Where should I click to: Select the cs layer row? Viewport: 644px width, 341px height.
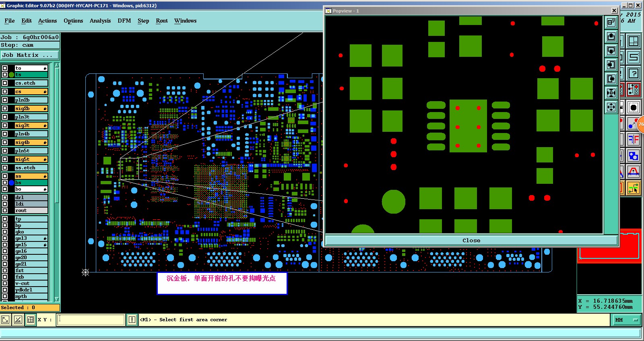click(31, 91)
